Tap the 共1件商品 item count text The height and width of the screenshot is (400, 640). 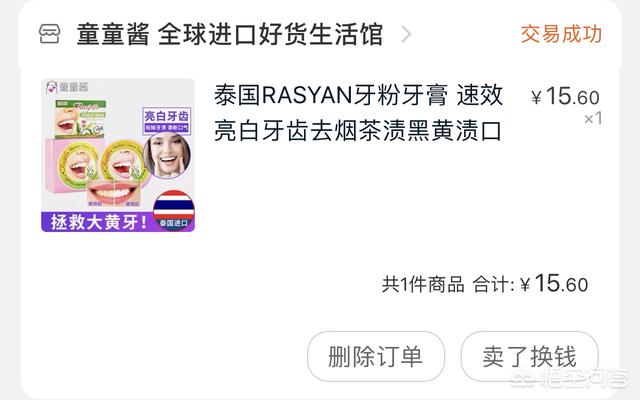point(423,284)
